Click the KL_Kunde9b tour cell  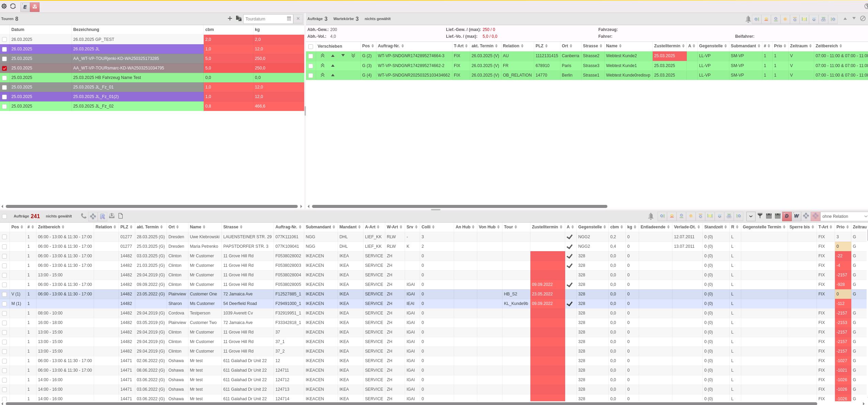tap(516, 304)
